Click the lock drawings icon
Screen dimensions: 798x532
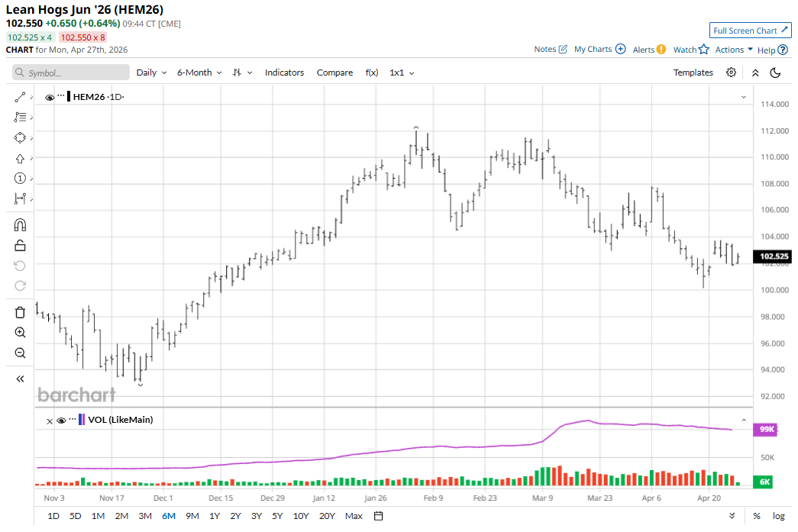pos(20,245)
